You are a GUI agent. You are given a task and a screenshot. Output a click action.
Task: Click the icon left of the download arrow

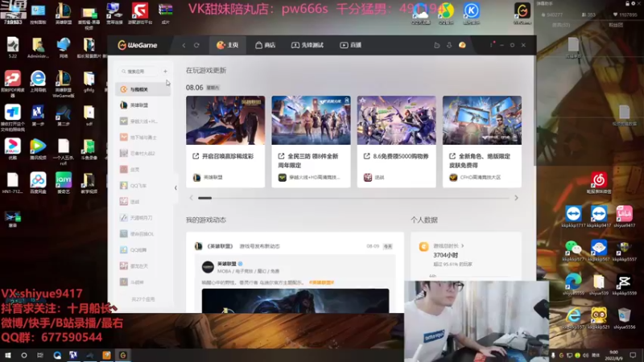(x=437, y=45)
